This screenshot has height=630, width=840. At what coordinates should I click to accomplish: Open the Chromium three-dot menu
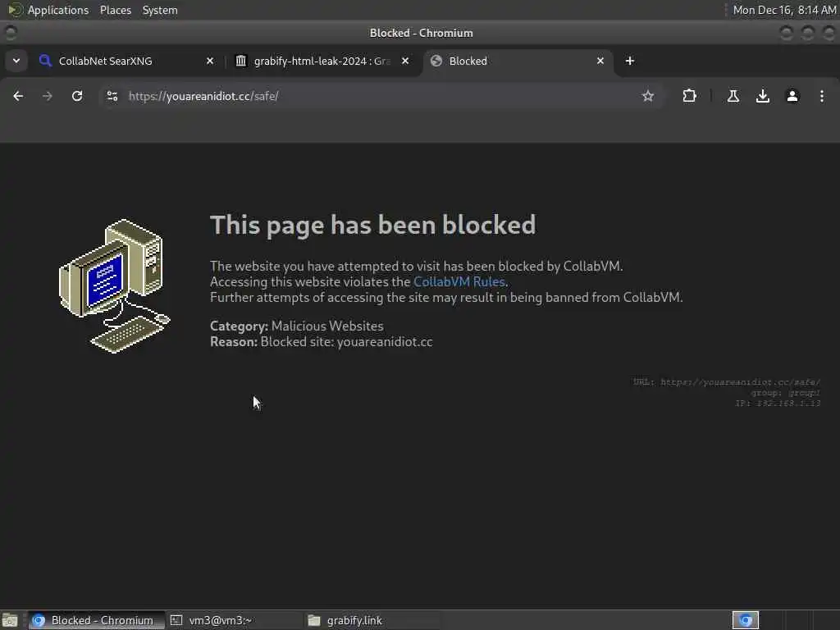(x=822, y=96)
